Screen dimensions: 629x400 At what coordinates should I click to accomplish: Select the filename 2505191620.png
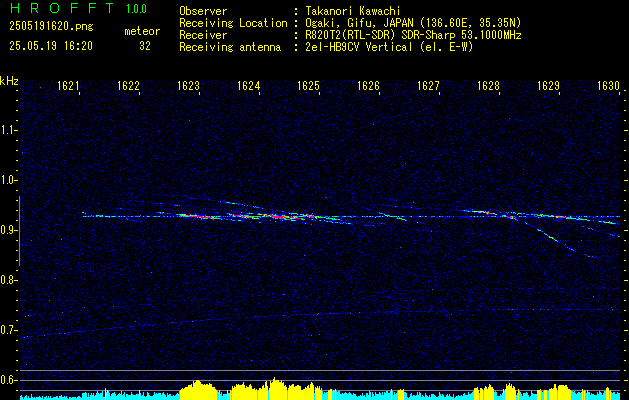point(51,27)
